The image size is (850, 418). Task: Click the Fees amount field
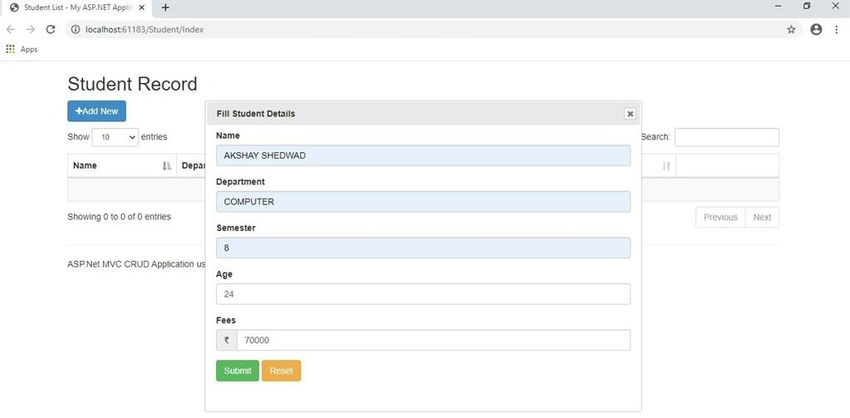coord(433,340)
